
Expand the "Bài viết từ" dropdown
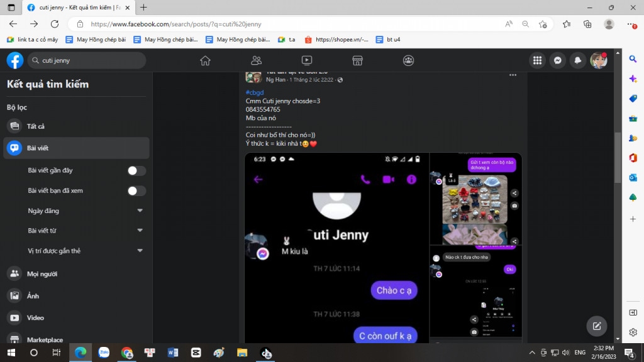(x=140, y=231)
